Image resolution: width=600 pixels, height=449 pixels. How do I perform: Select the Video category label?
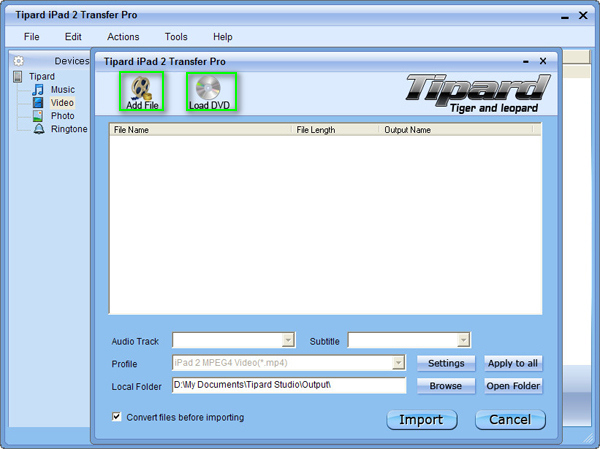62,103
